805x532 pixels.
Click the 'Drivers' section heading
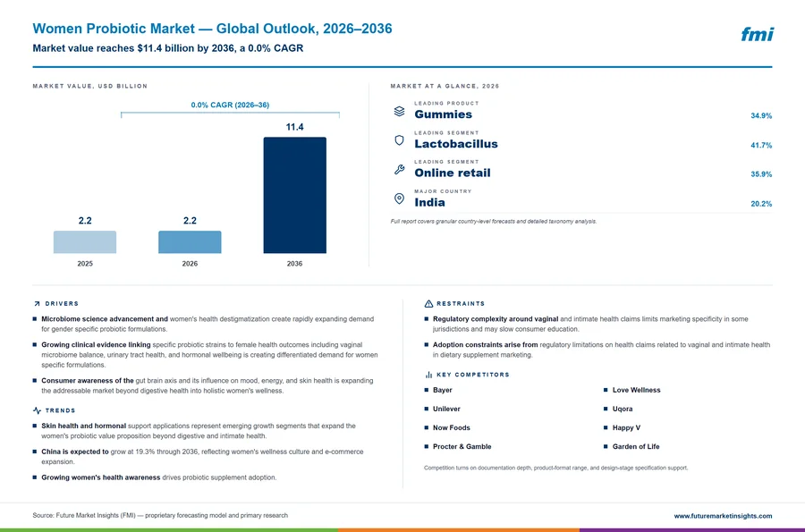(62, 304)
